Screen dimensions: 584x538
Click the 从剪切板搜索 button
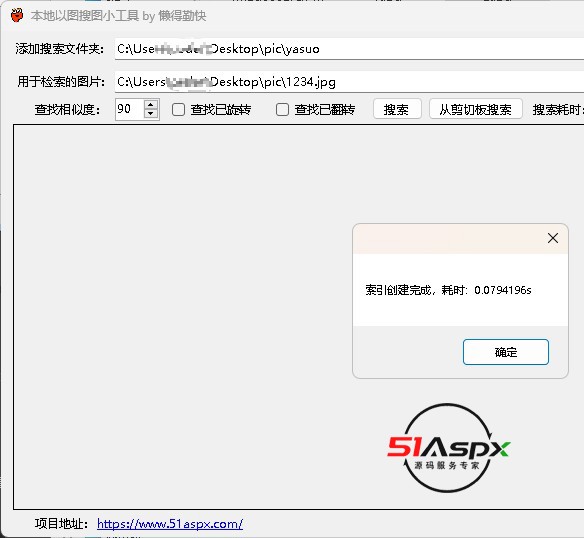tap(476, 109)
